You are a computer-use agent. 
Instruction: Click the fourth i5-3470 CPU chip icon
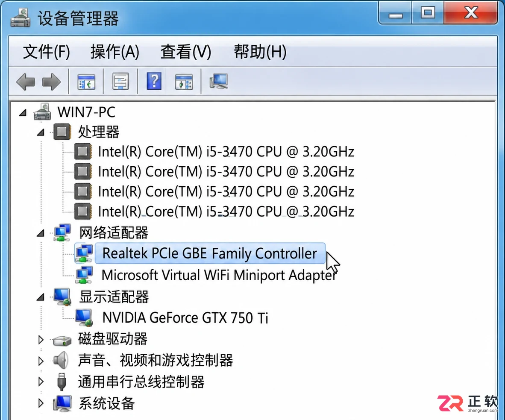[x=83, y=211]
